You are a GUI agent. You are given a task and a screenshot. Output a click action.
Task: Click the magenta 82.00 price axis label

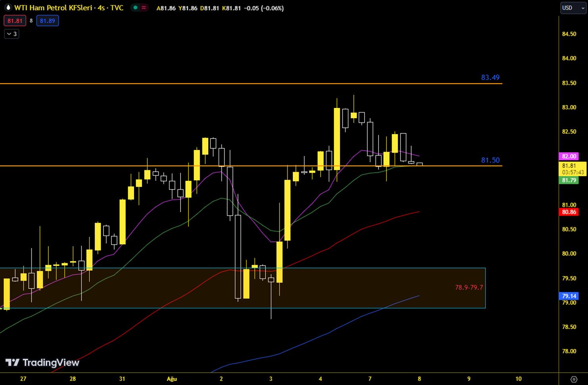[569, 156]
